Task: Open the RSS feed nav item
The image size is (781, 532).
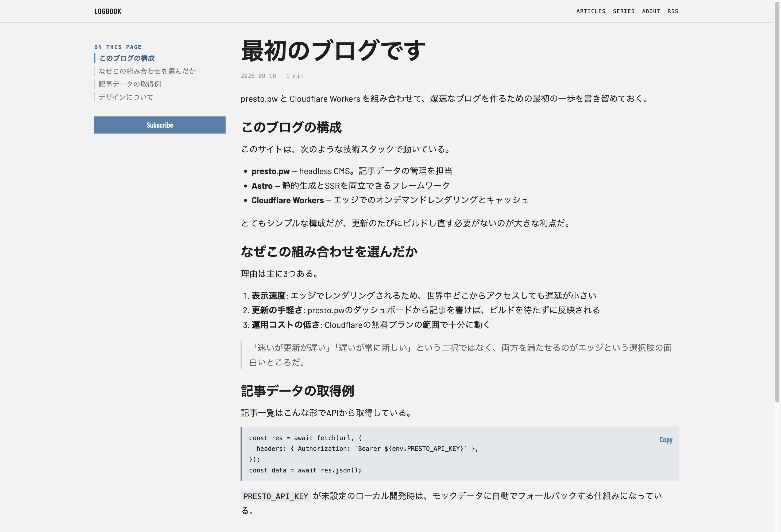Action: (672, 11)
